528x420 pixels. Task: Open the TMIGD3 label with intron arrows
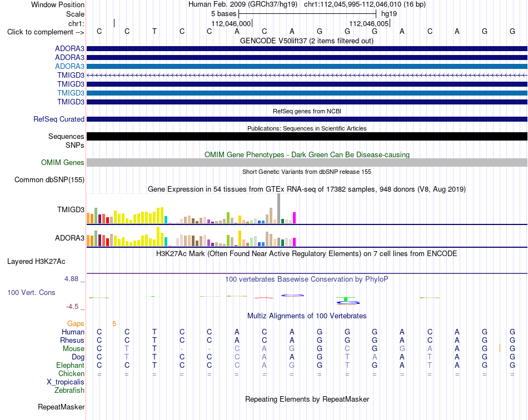point(71,75)
